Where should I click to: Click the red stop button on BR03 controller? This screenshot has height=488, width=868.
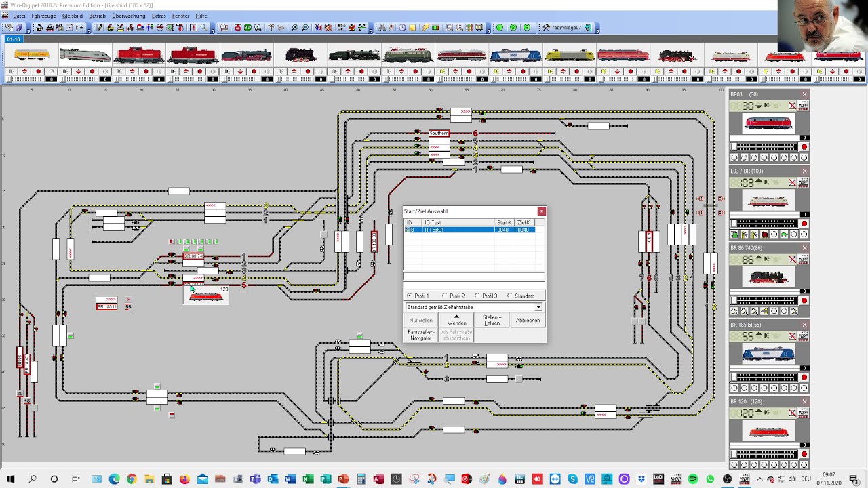(804, 147)
